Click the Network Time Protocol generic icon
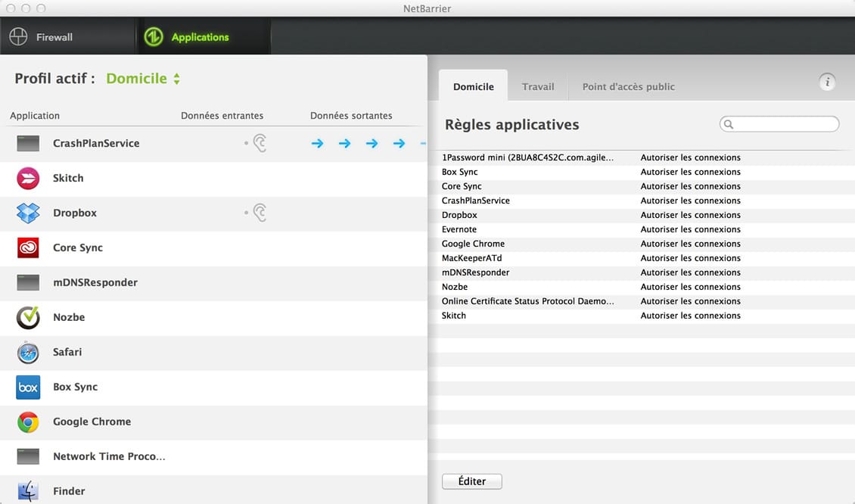The width and height of the screenshot is (855, 504). (28, 456)
